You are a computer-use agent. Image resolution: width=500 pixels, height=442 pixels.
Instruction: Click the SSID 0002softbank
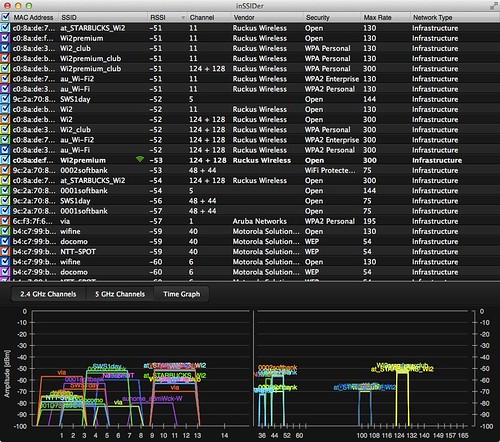click(84, 170)
